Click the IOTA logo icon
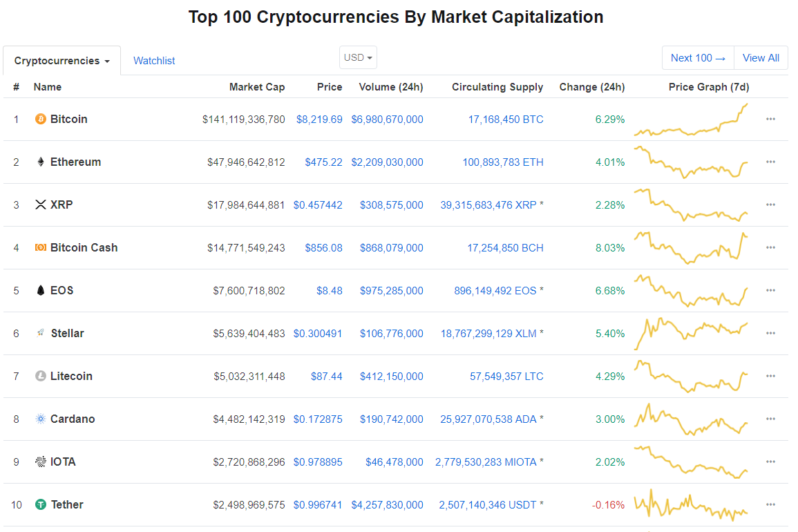 click(40, 462)
